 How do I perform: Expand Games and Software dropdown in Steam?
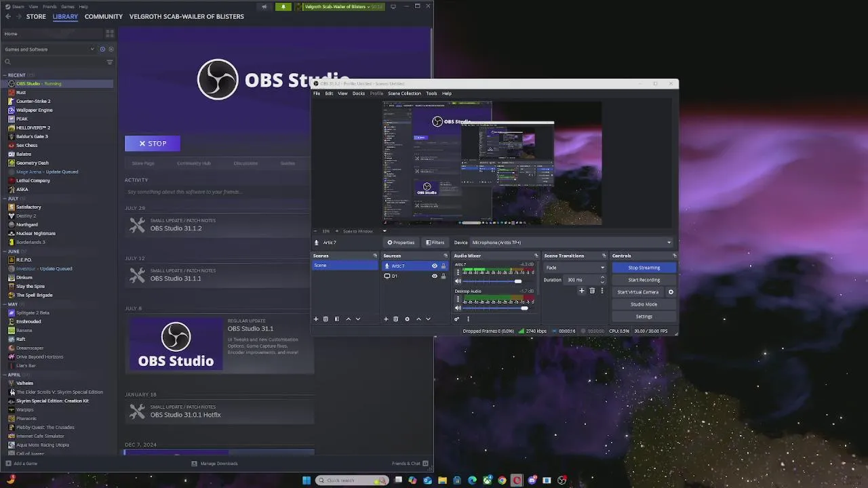49,49
